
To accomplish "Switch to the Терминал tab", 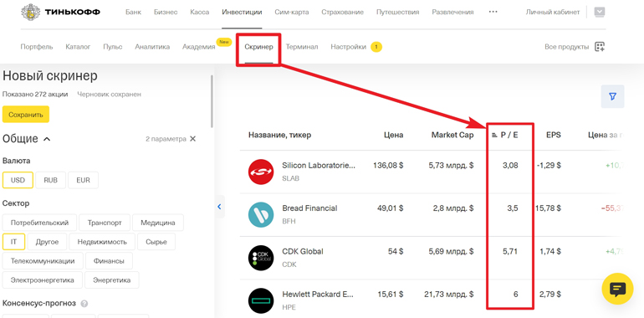I will (302, 47).
